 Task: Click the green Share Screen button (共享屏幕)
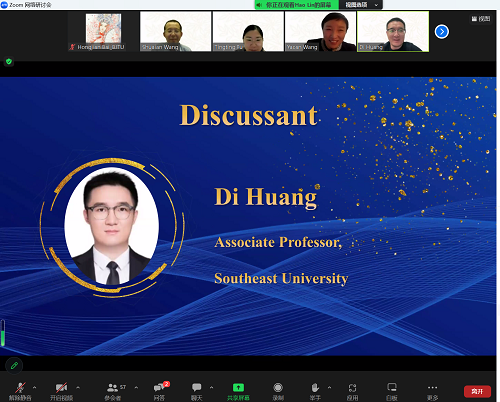coord(238,391)
